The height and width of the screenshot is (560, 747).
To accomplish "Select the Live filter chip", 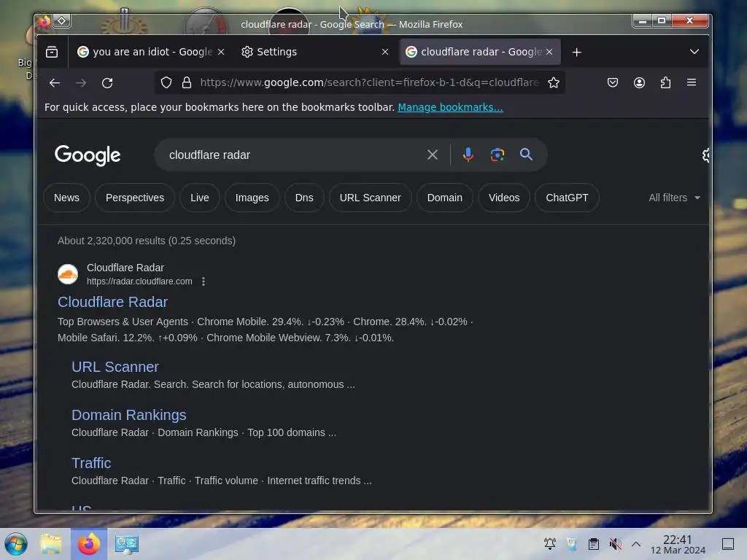I will (x=200, y=198).
